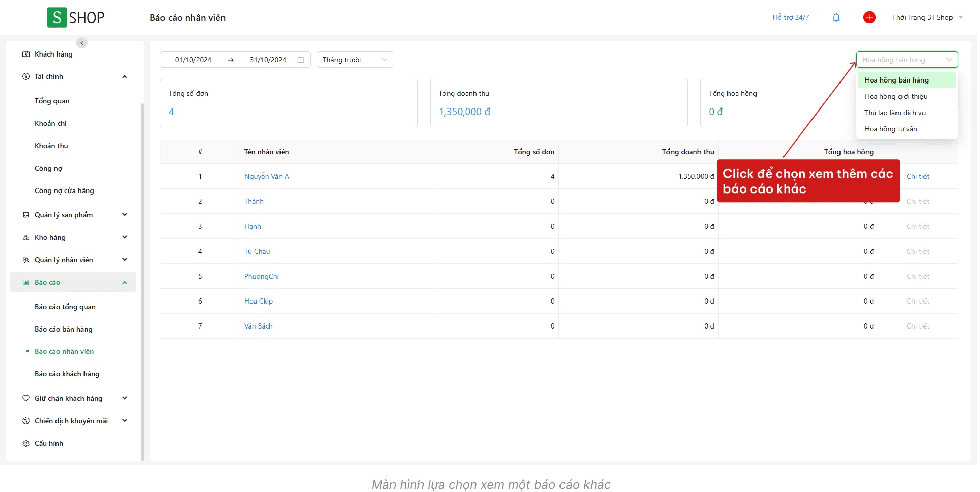Click the Tổng doanh thu 1,350,000 đ value
The width and height of the screenshot is (980, 492).
465,112
